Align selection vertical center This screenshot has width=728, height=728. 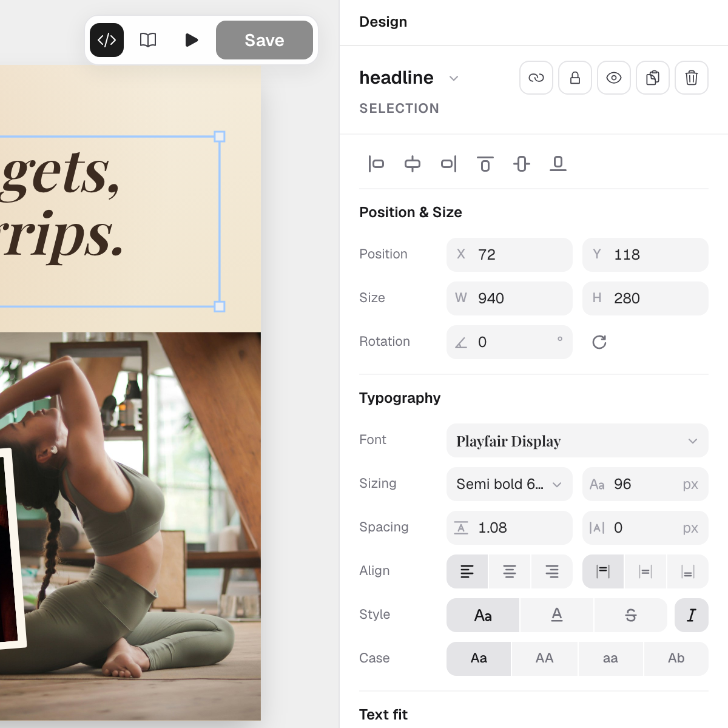point(522,164)
